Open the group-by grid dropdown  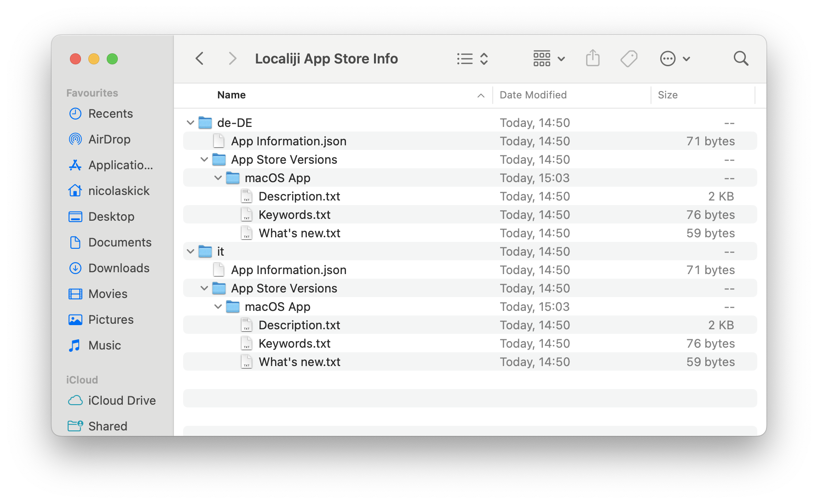click(549, 58)
